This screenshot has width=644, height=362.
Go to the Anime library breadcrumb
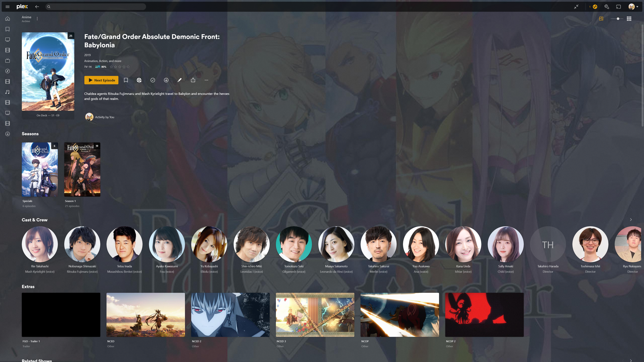coord(26,17)
